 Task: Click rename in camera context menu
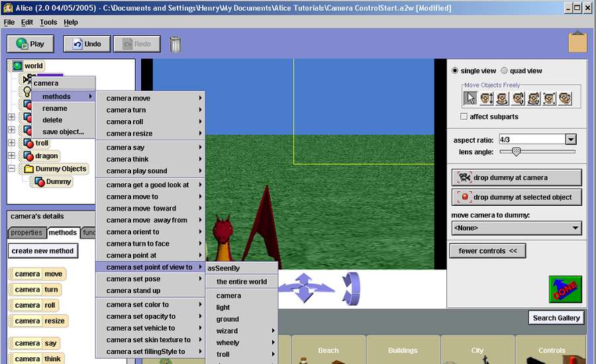click(63, 109)
